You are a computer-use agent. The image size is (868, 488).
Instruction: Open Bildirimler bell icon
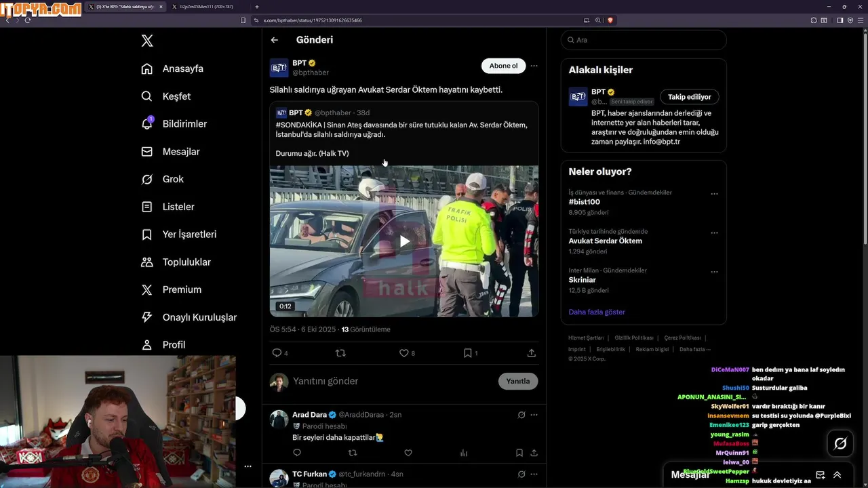pyautogui.click(x=146, y=124)
